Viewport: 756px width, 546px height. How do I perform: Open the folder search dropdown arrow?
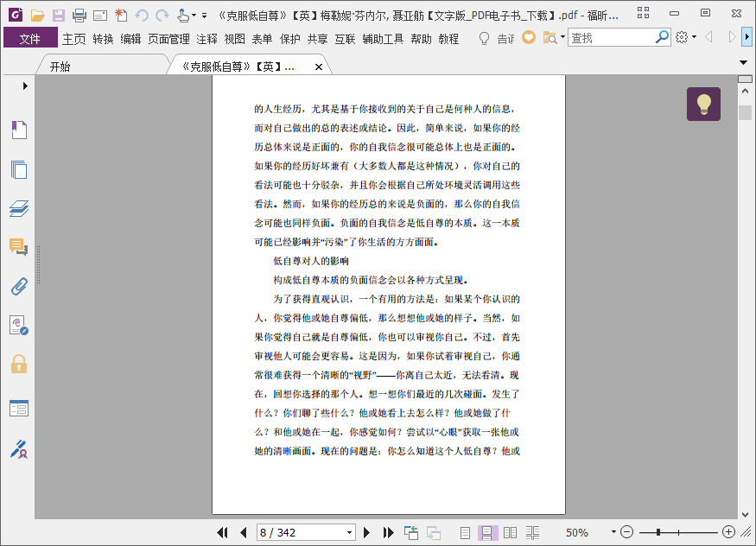tap(562, 37)
